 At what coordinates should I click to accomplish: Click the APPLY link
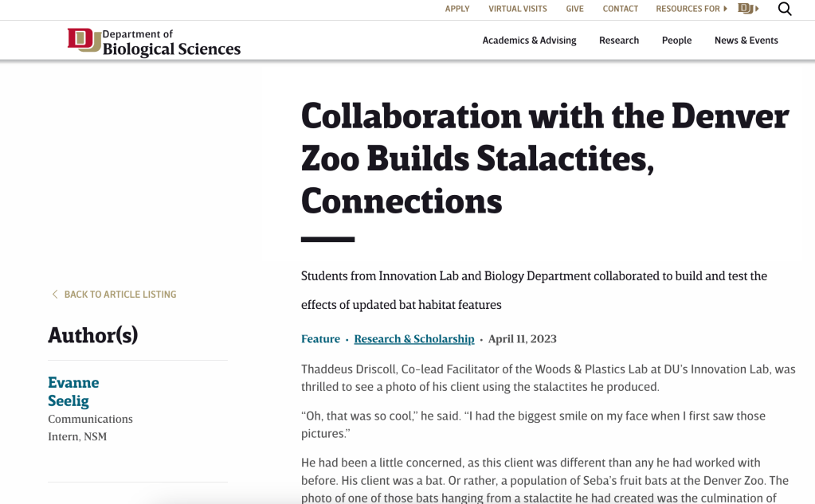(x=456, y=9)
